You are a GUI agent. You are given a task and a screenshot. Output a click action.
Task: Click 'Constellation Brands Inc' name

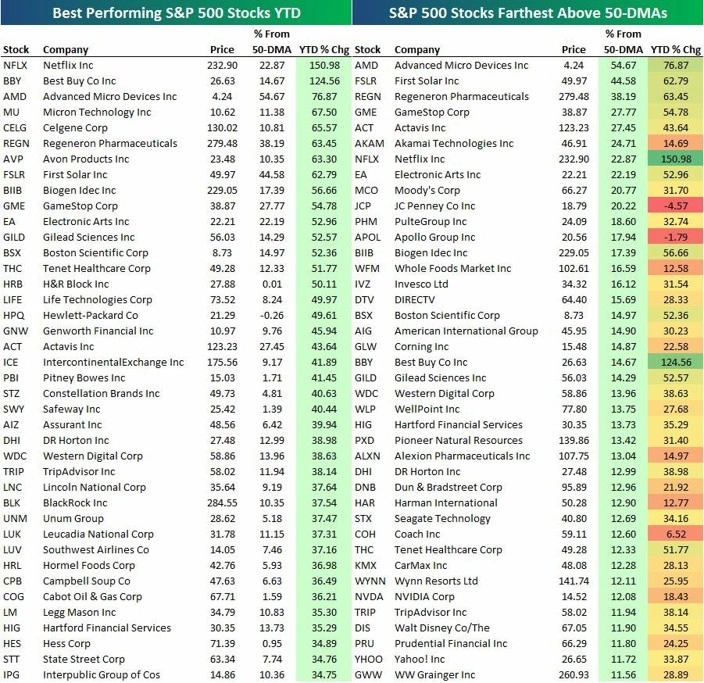101,393
